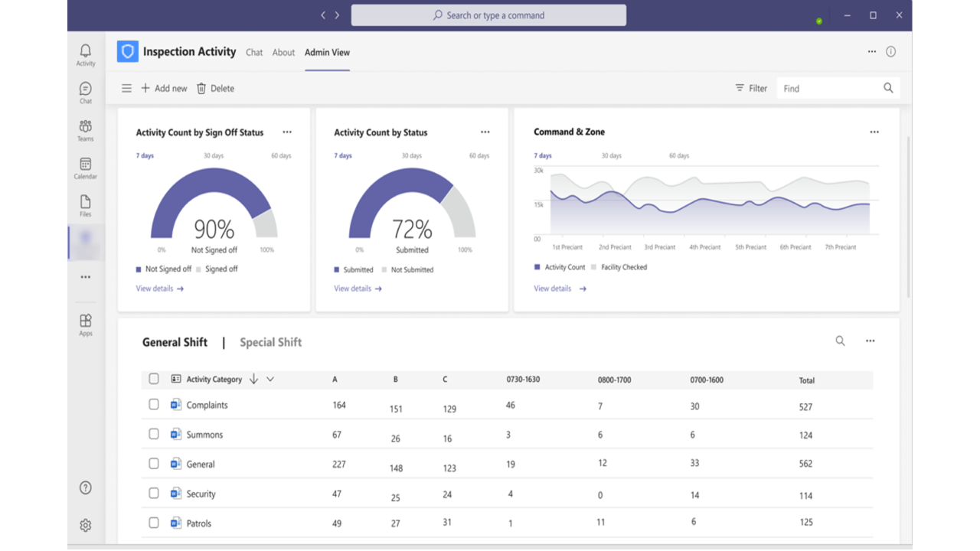Click into the Find input field
Screen dimensions: 980x551
point(829,89)
